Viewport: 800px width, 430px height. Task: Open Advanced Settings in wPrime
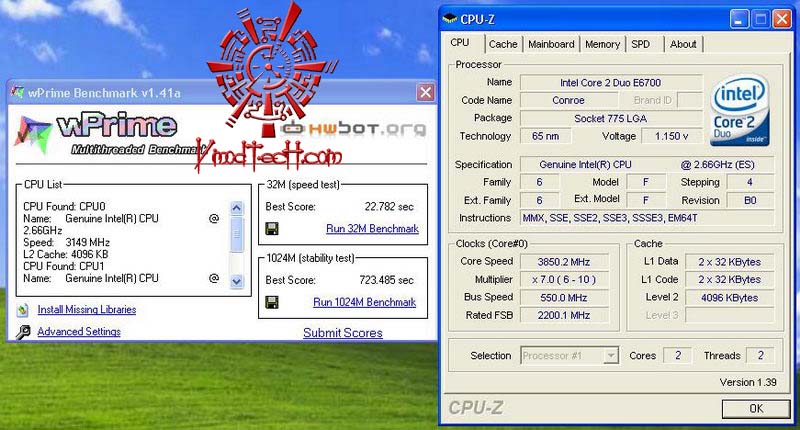point(79,332)
